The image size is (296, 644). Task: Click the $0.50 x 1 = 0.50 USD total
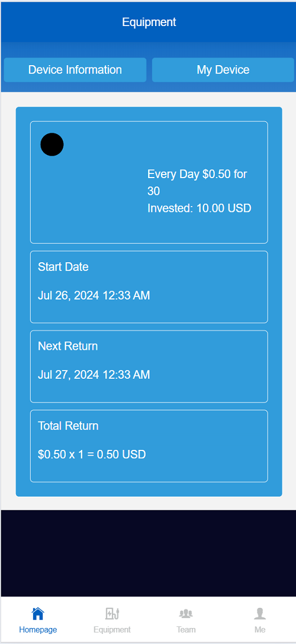[92, 454]
